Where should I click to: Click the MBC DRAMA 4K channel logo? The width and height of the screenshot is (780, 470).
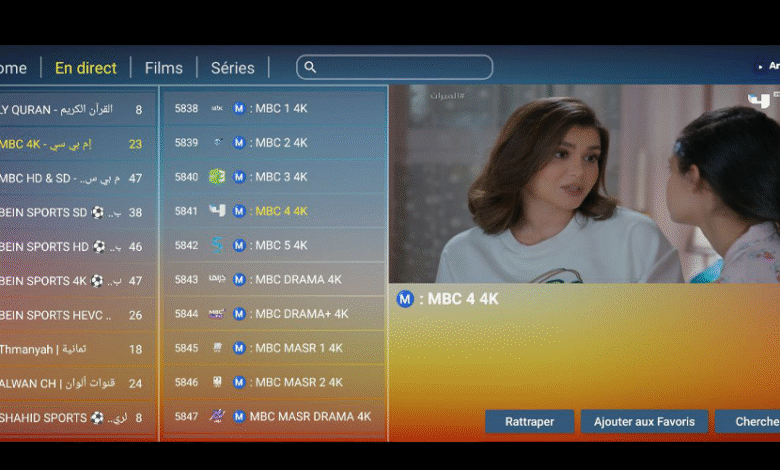coord(217,280)
